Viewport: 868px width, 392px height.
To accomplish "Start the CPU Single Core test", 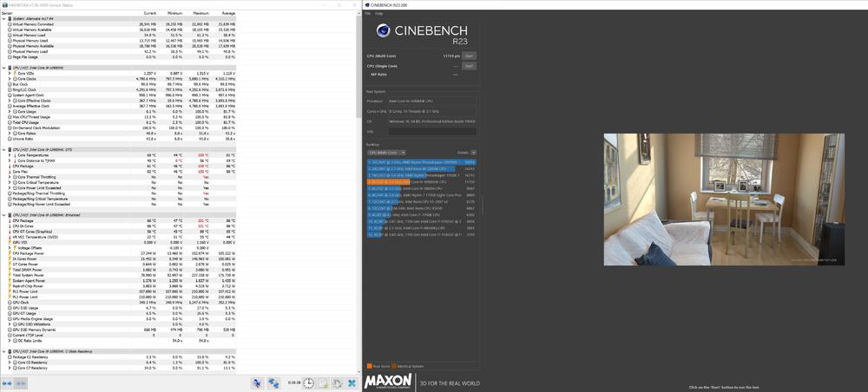I will [469, 66].
